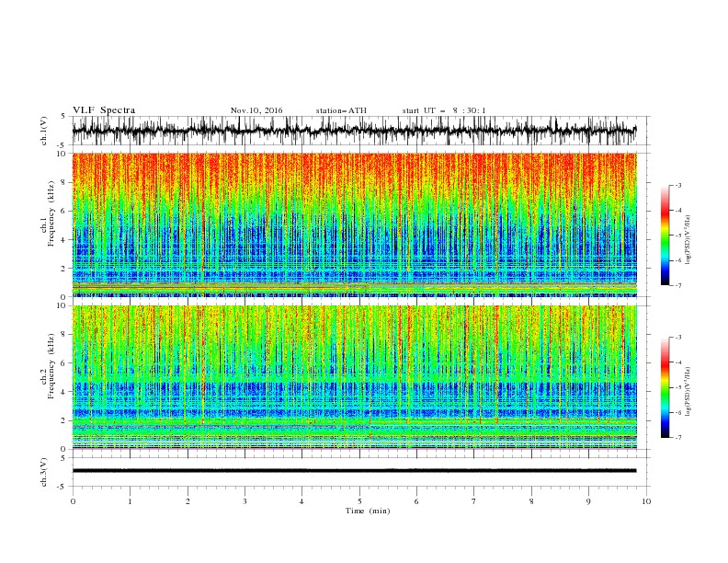Screen dimensions: 728x563
Task: Click time axis tick label "6"
Action: pyautogui.click(x=416, y=501)
